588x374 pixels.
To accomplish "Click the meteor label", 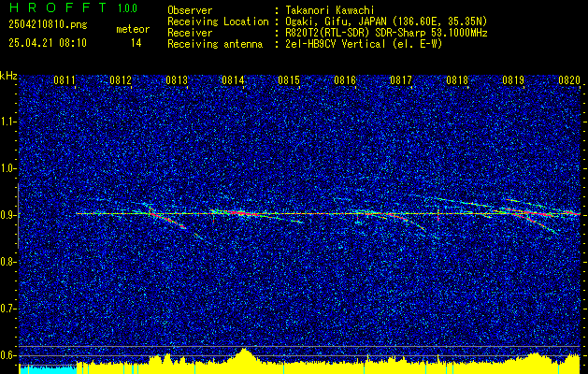I will pyautogui.click(x=133, y=29).
